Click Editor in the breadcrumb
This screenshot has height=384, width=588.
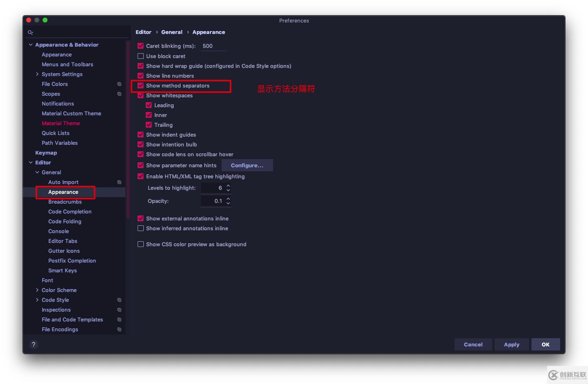(143, 32)
